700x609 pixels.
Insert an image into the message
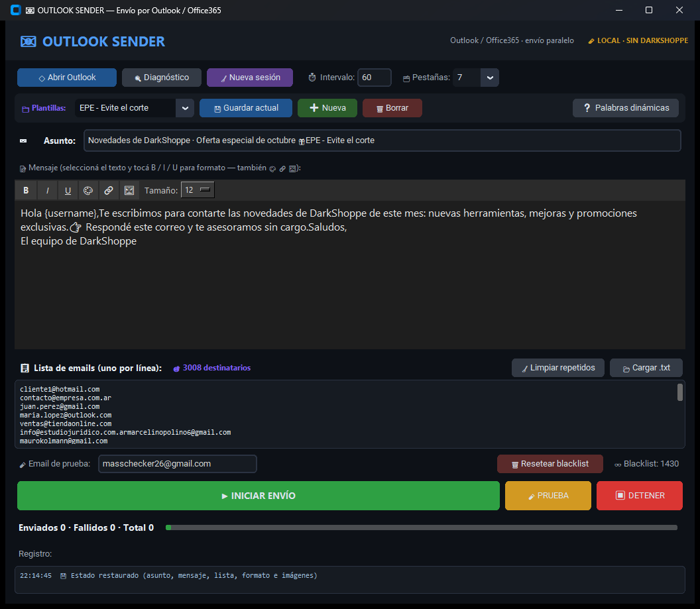(129, 190)
